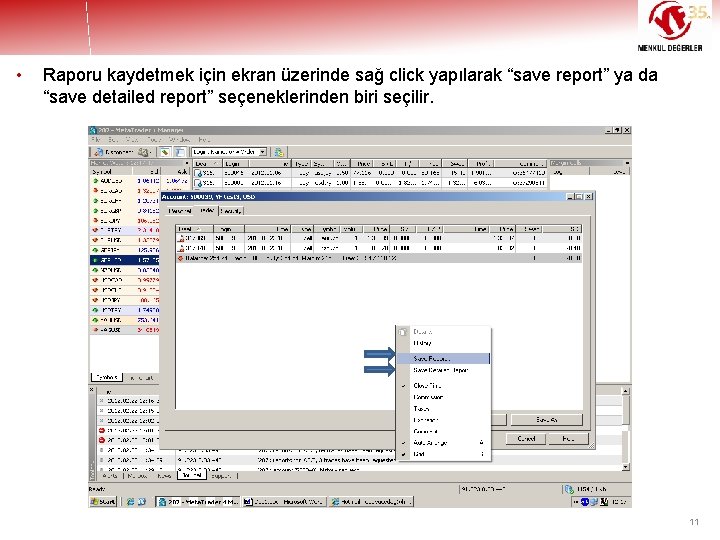Screen dimensions: 720x540
Task: Click the MetaTrader Manager title bar icon
Action: pyautogui.click(x=93, y=130)
